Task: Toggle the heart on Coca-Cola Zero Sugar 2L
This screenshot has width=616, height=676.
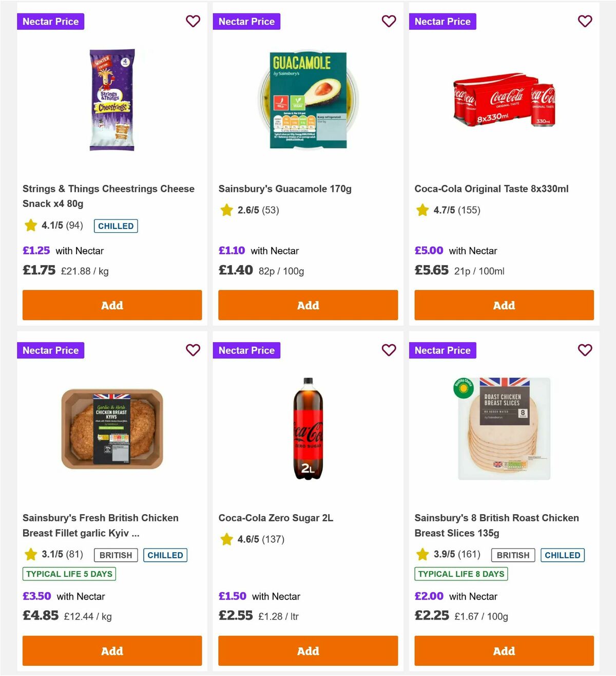Action: tap(389, 350)
